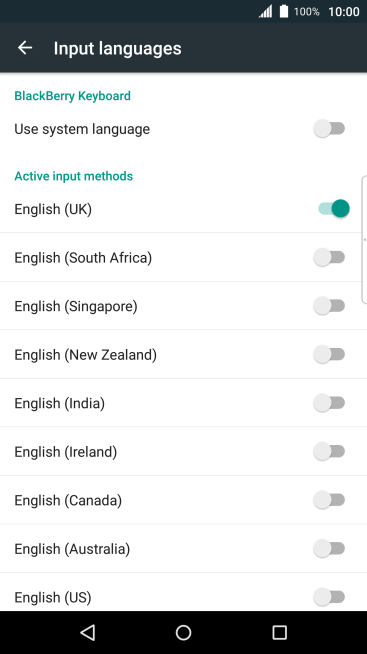The image size is (367, 654).
Task: Activate the English (Ireland) switch
Action: [329, 451]
